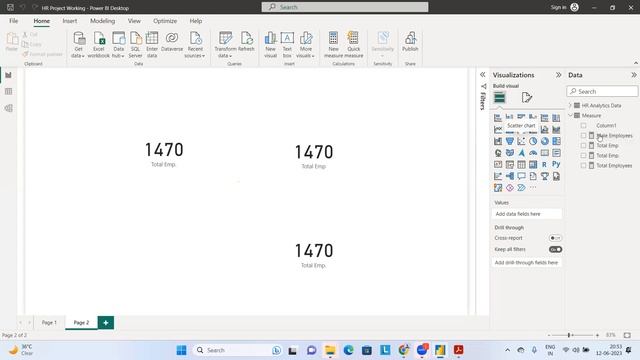
Task: Select the Card visual
Action: tap(544, 153)
